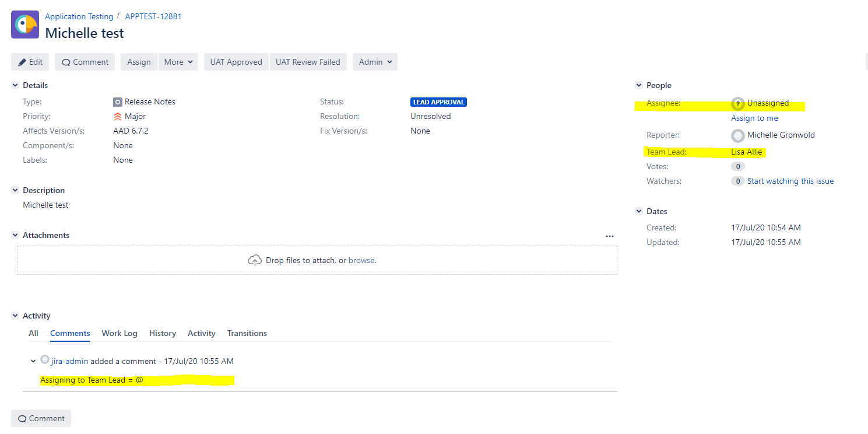Click the Michelle test description text
This screenshot has height=434, width=868.
coord(45,205)
